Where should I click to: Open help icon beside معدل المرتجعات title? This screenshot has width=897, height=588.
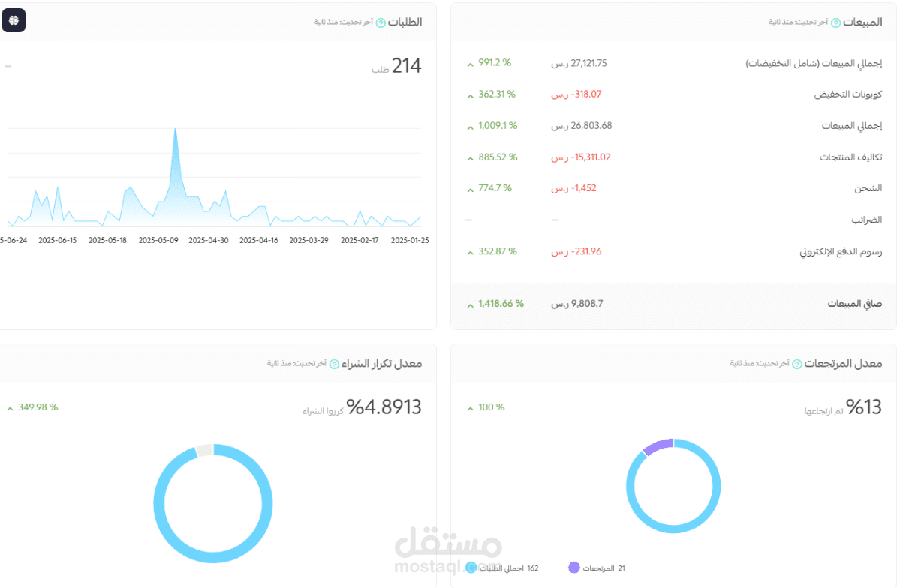(x=797, y=364)
